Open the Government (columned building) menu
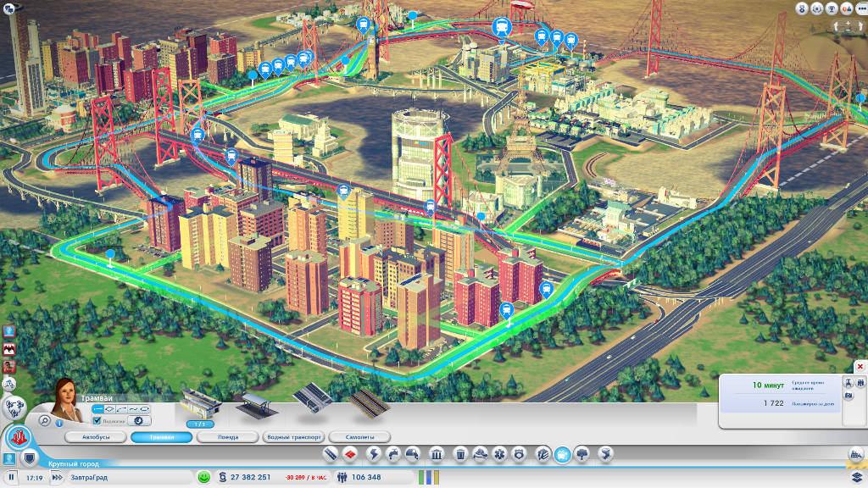868x488 pixels. 437,454
